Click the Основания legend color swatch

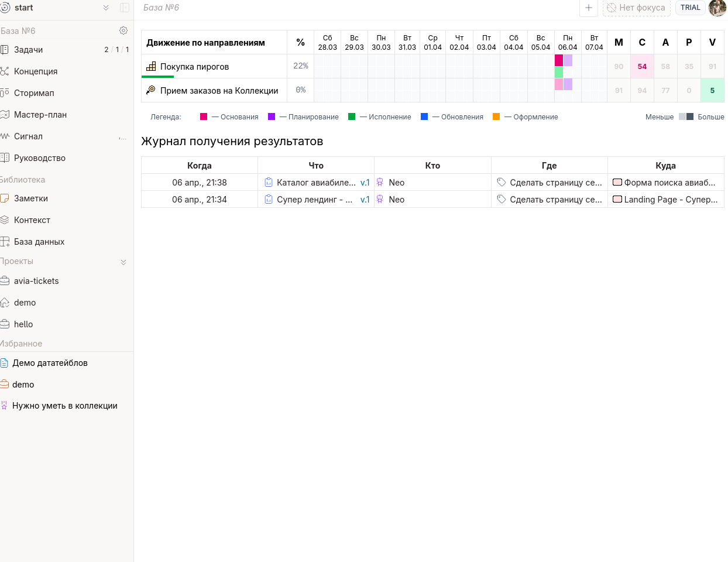[204, 117]
